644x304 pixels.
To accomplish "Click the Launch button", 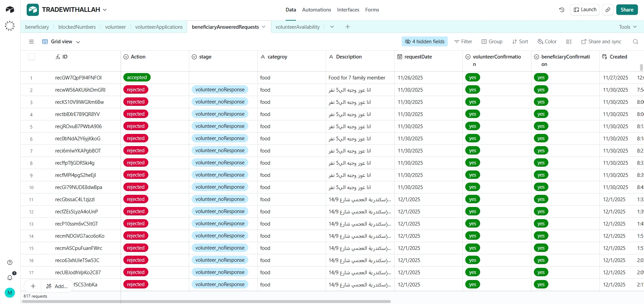I will tap(585, 10).
